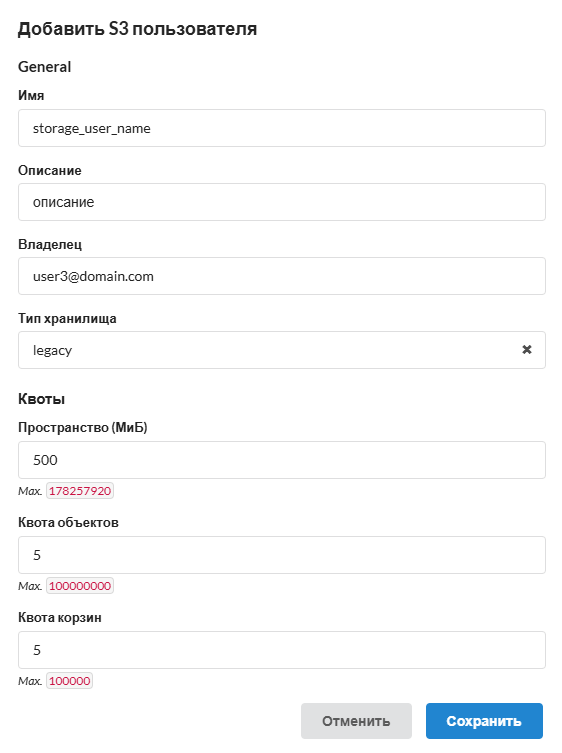Click the Имя field label
The width and height of the screenshot is (562, 753).
point(31,96)
